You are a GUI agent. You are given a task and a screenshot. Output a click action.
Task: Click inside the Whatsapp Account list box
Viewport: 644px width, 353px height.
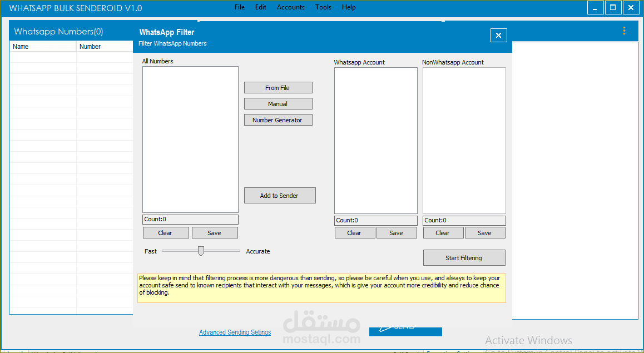(376, 141)
